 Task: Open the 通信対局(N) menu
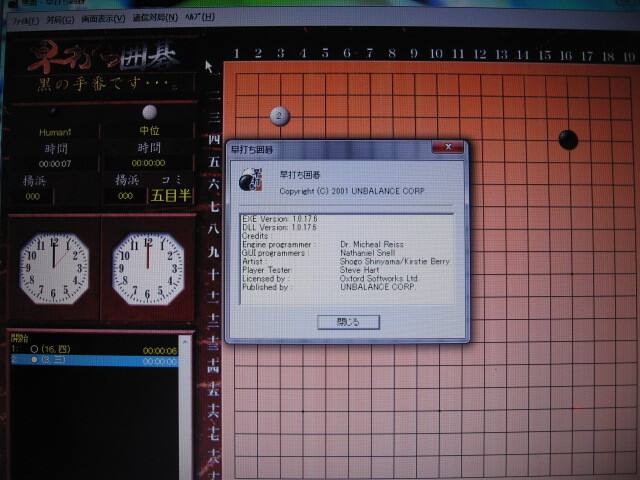(x=155, y=18)
